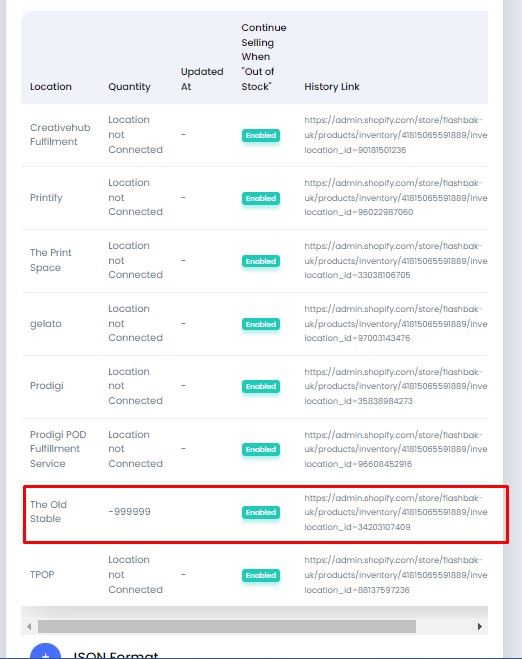Select the Creativehub Fulfilment location cell

pyautogui.click(x=60, y=134)
